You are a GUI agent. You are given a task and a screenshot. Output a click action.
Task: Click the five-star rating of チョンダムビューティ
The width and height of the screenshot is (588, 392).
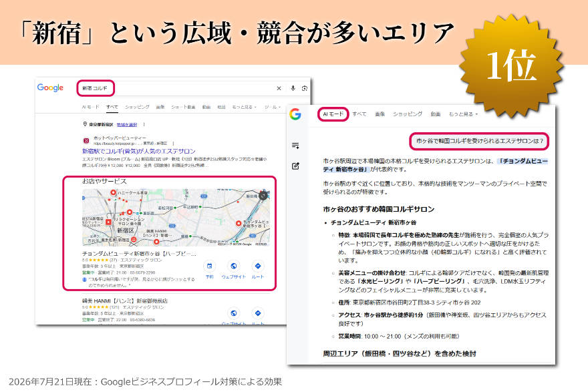click(x=98, y=260)
